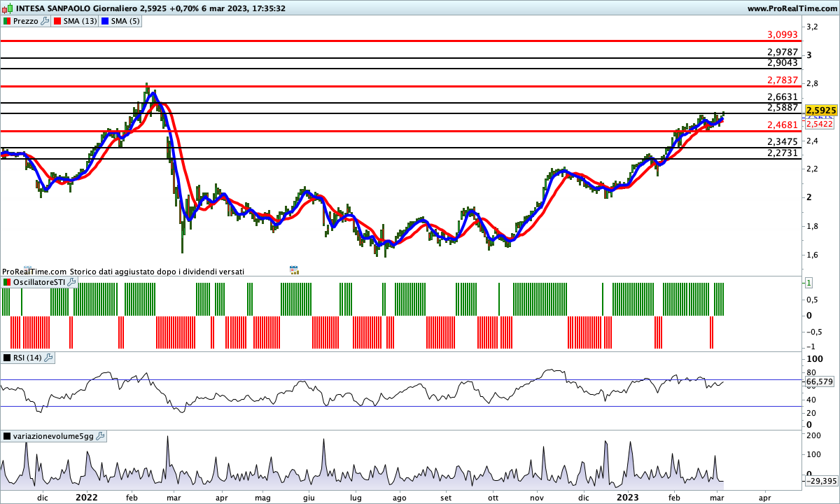
Task: Click the 66,579 RSI value label
Action: tap(820, 381)
